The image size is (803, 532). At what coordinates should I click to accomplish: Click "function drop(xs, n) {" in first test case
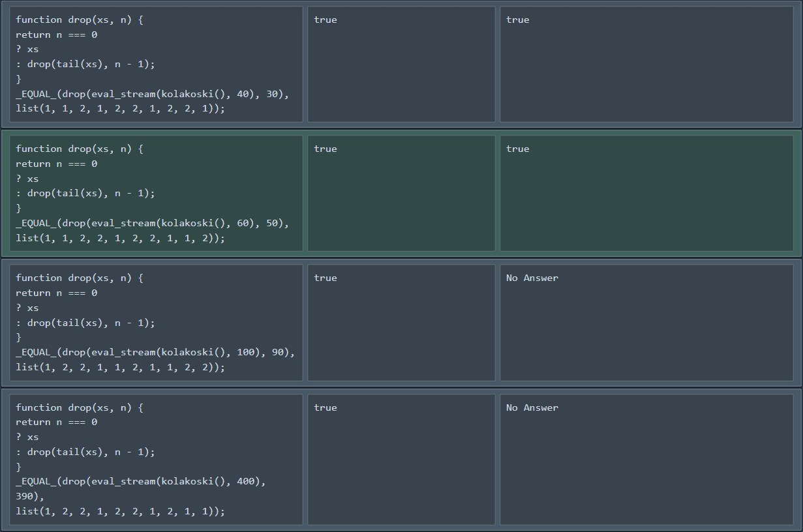coord(80,20)
